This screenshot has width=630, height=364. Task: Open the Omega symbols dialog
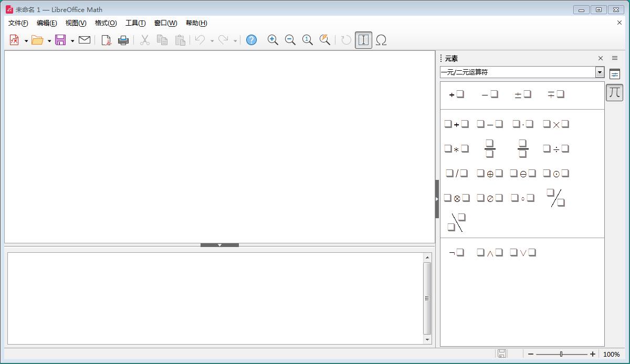(x=382, y=40)
